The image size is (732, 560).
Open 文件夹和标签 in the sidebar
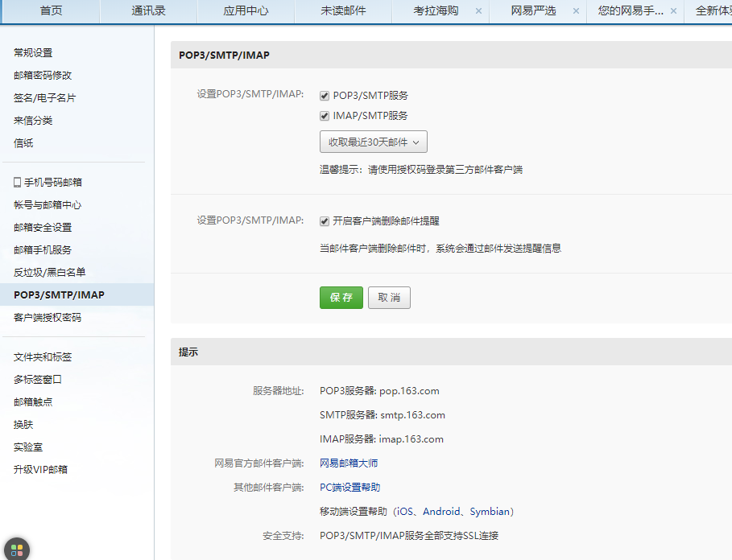point(43,357)
